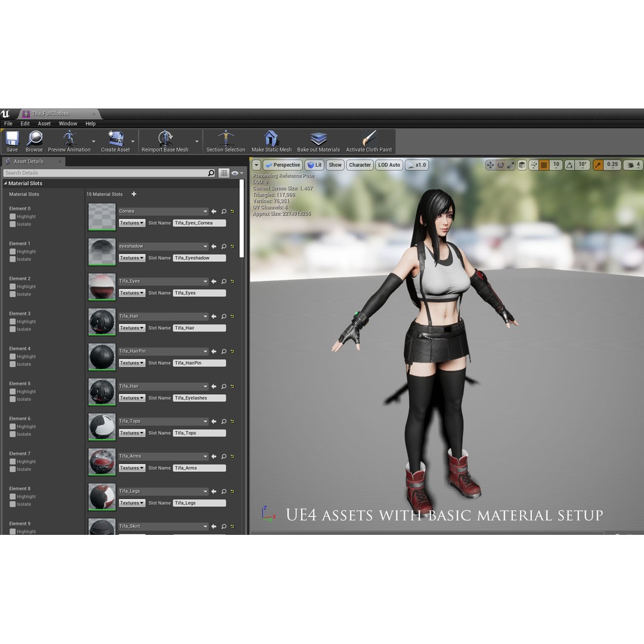This screenshot has width=644, height=644.
Task: Find Cornea material in Content Browser
Action: pos(224,211)
